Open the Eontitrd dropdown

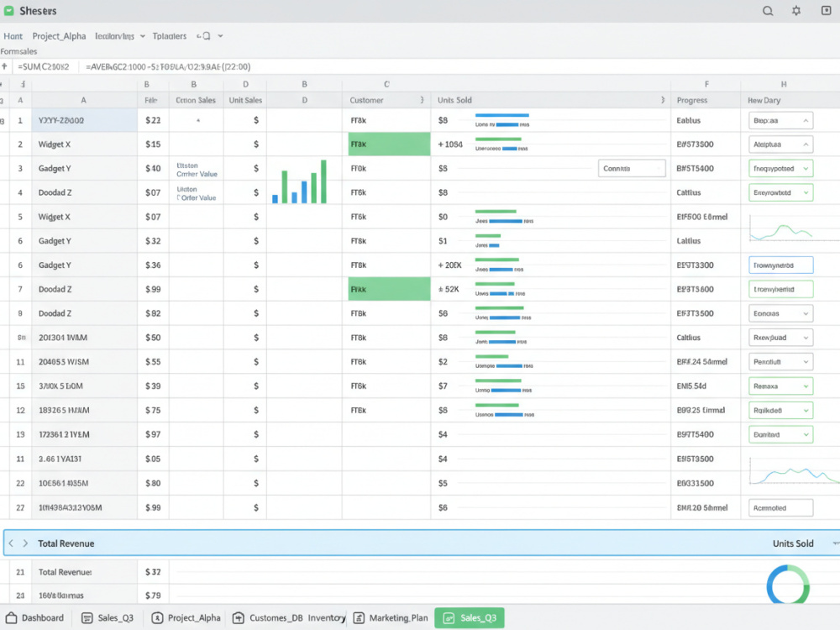tap(780, 434)
